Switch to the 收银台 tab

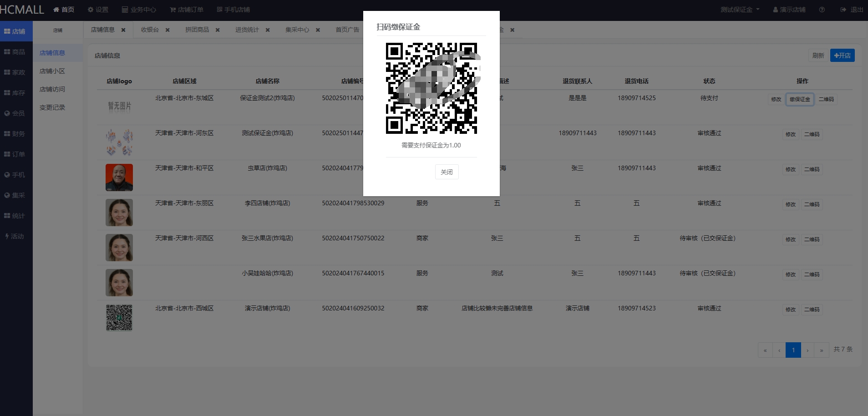pyautogui.click(x=150, y=30)
